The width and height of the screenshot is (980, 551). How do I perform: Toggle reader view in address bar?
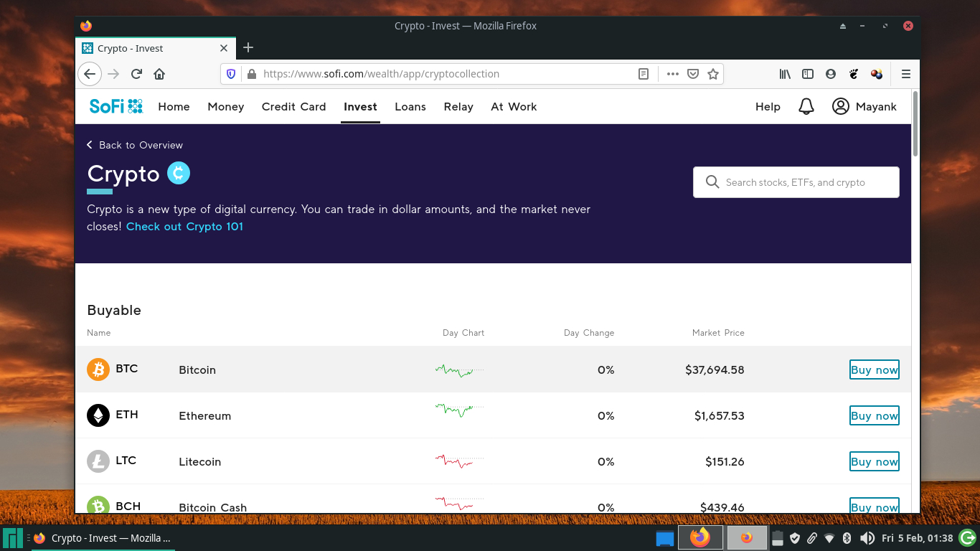644,74
